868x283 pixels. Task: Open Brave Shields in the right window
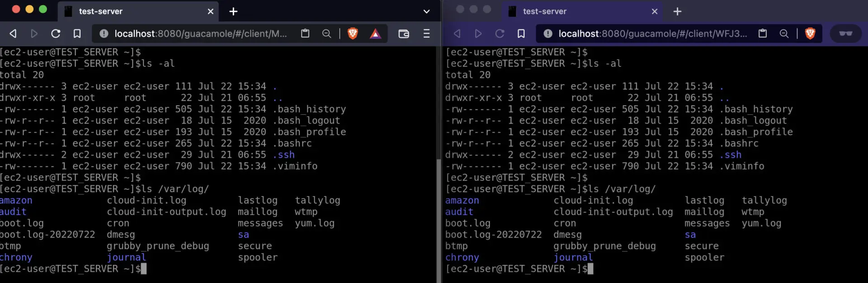[810, 33]
